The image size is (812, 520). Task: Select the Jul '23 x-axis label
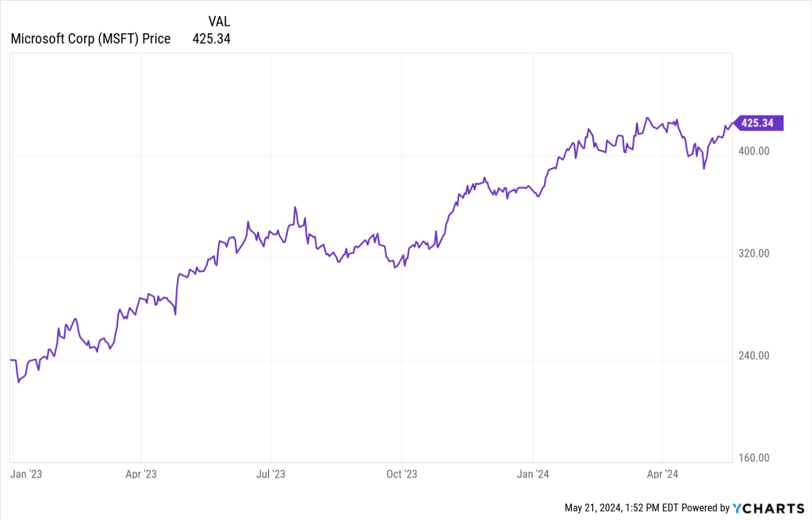click(270, 474)
